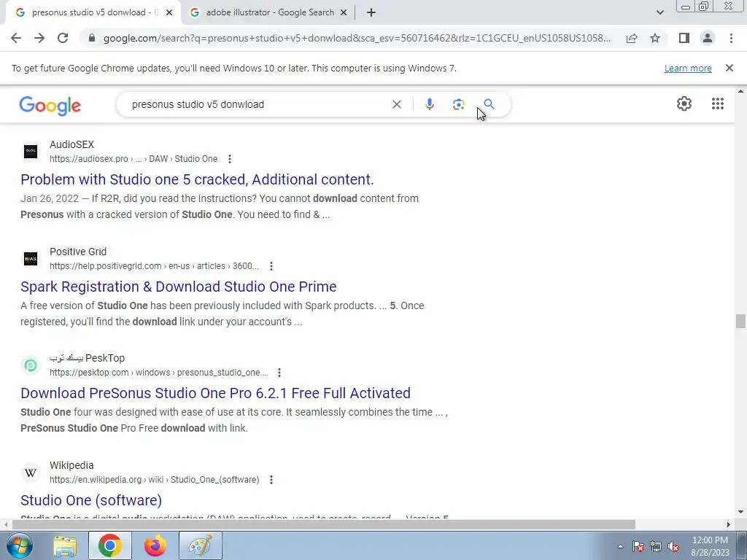Open Windows Explorer from taskbar
This screenshot has height=560, width=747.
click(x=65, y=545)
